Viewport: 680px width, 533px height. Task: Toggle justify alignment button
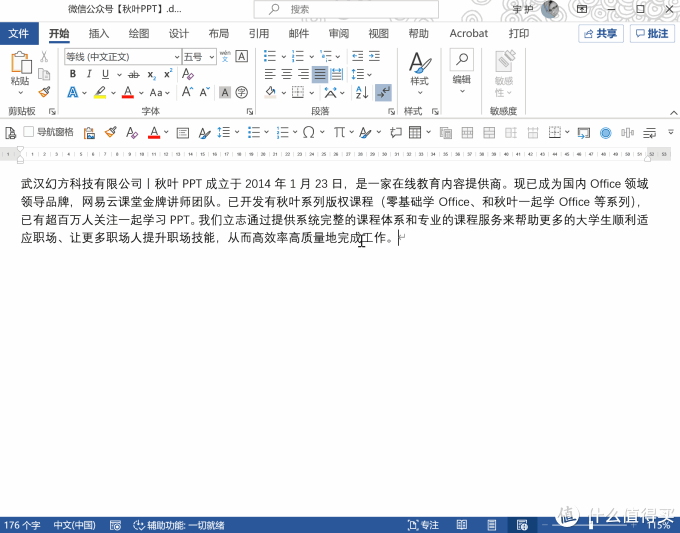click(320, 74)
